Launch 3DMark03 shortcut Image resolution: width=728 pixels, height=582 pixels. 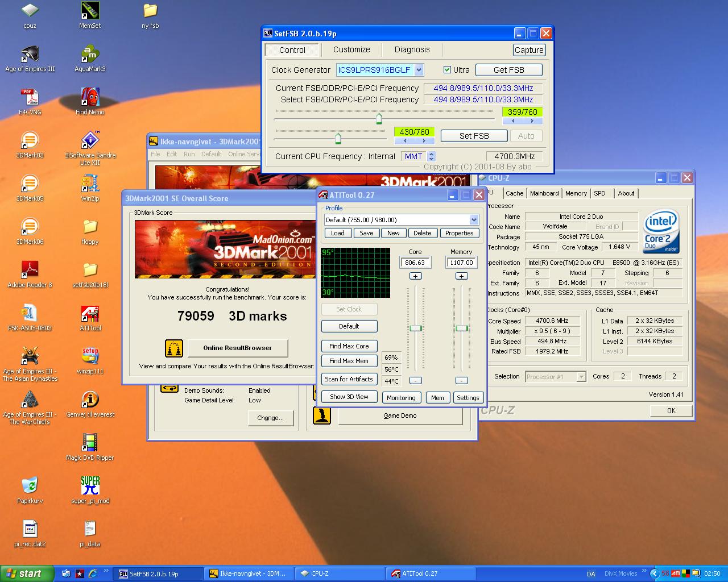tap(30, 145)
